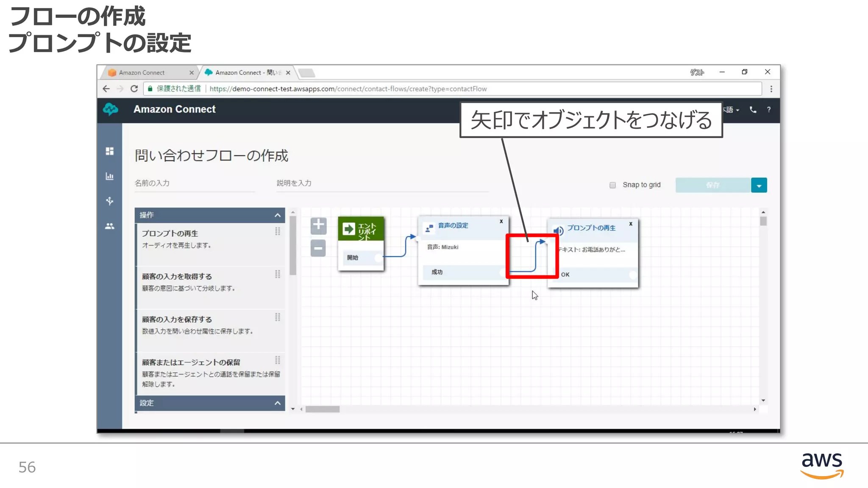Viewport: 868px width, 488px height.
Task: Click the 成功 output connector
Action: (503, 272)
